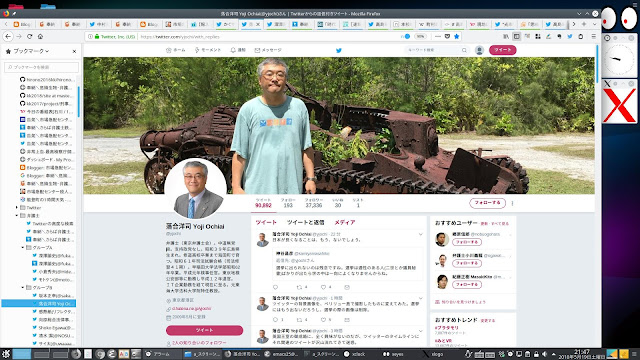Click the search magnifier in Twitter search box
Image resolution: width=640 pixels, height=360 pixels.
tap(464, 50)
